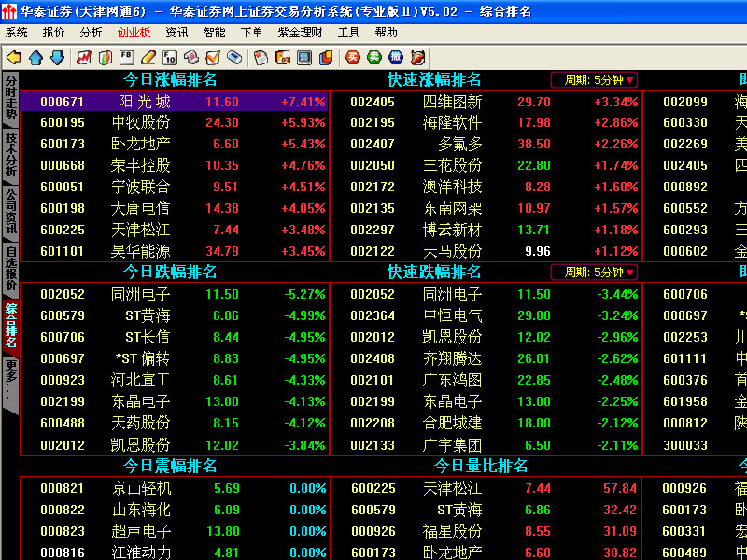Open the 紫金理财 menu
747x560 pixels.
[300, 33]
